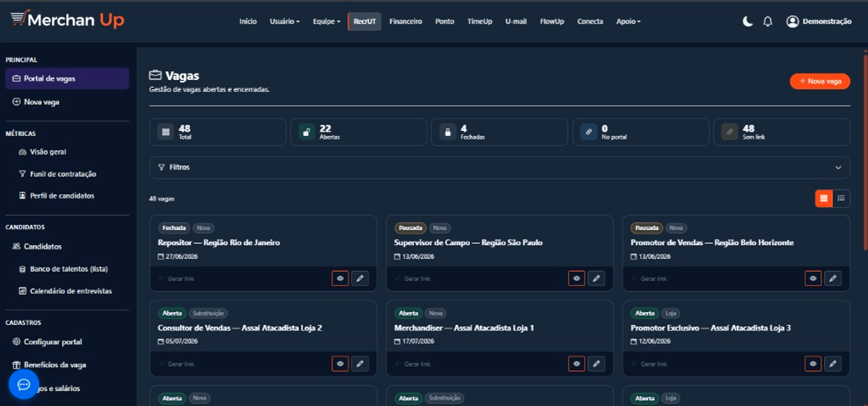The height and width of the screenshot is (406, 868).
Task: Click Gerar link on Promotor de Vendas card
Action: [650, 279]
